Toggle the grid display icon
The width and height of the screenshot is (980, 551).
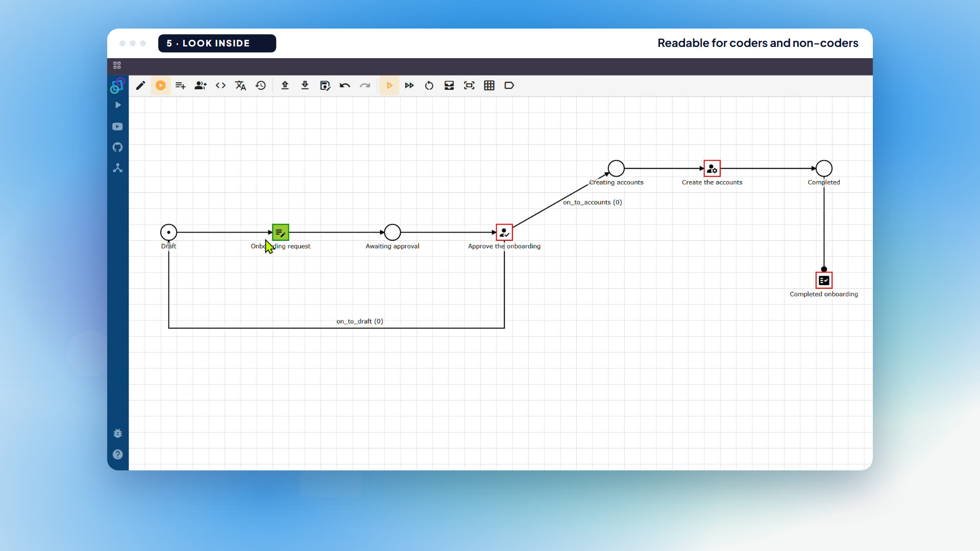click(489, 86)
